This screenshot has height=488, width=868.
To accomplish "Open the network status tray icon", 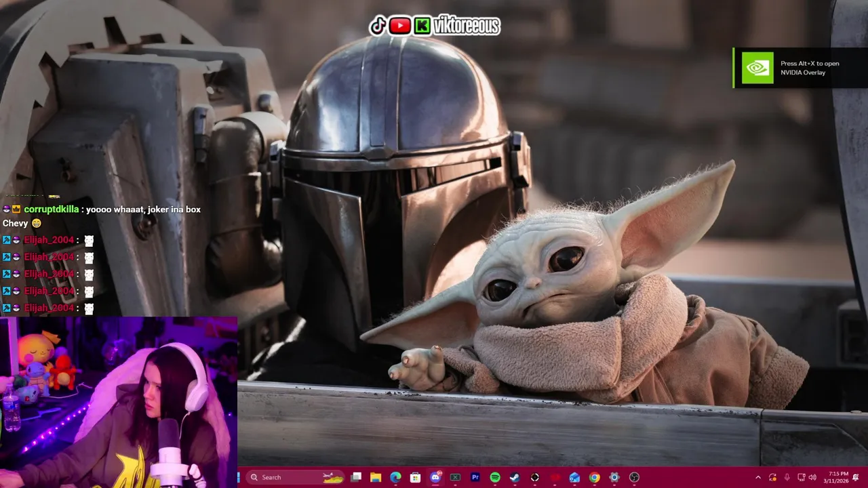I will pos(801,477).
